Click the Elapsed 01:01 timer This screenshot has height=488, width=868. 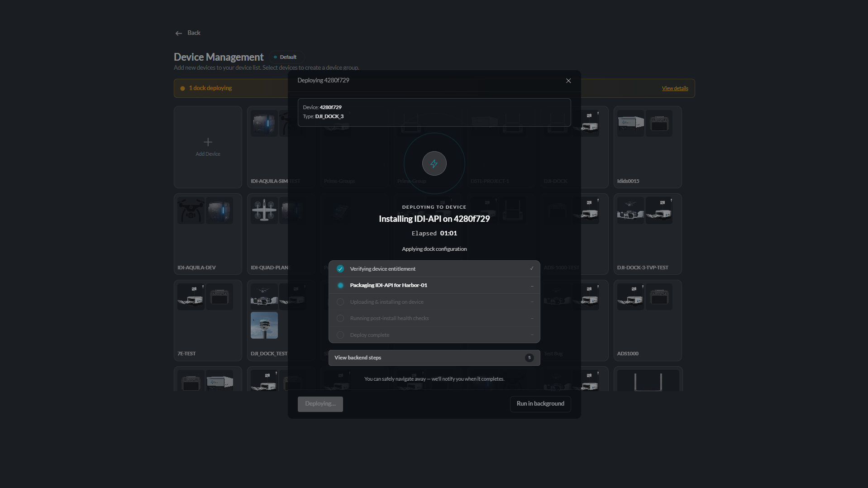(434, 233)
